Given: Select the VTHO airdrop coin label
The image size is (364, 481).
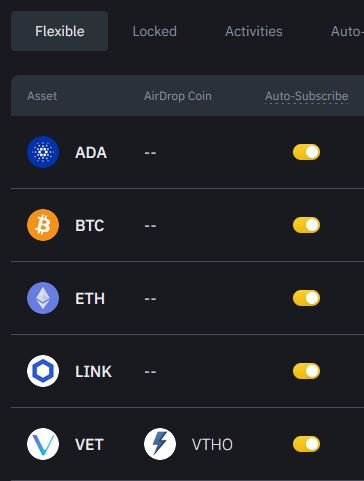Looking at the screenshot, I should 212,444.
